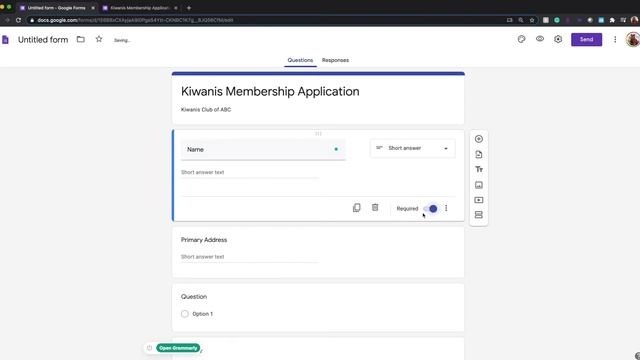Open the browser zoom magnifier icon
The image size is (640, 360).
[521, 20]
